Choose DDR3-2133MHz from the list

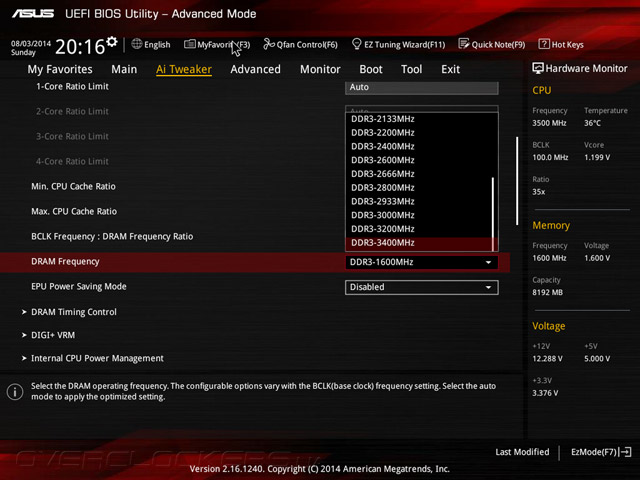click(419, 119)
